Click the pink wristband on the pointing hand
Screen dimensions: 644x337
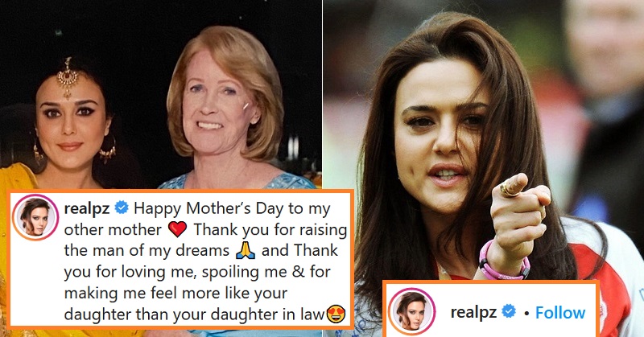click(x=503, y=263)
